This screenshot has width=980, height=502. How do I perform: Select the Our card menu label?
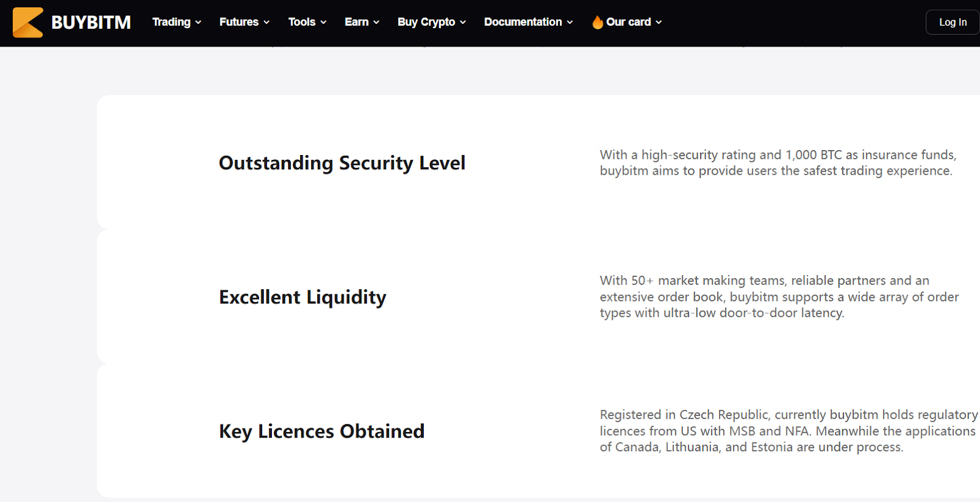coord(628,22)
